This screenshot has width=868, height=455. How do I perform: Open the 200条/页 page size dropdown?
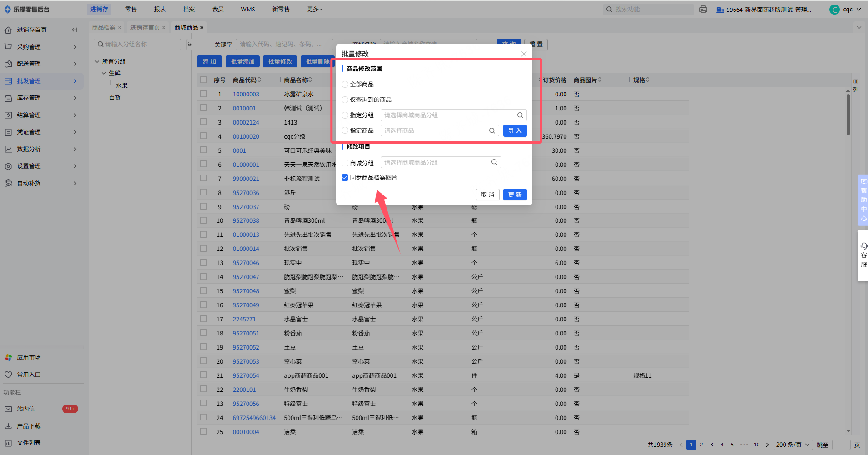(x=793, y=445)
